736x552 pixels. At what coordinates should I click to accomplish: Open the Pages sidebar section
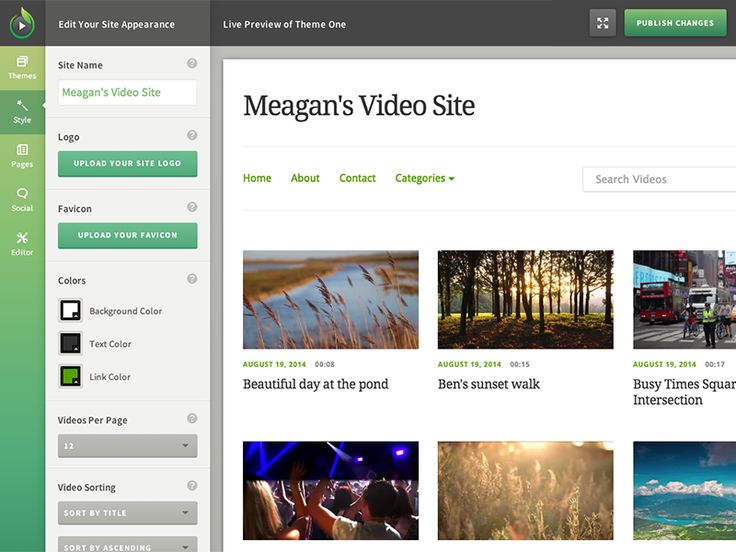click(x=22, y=156)
